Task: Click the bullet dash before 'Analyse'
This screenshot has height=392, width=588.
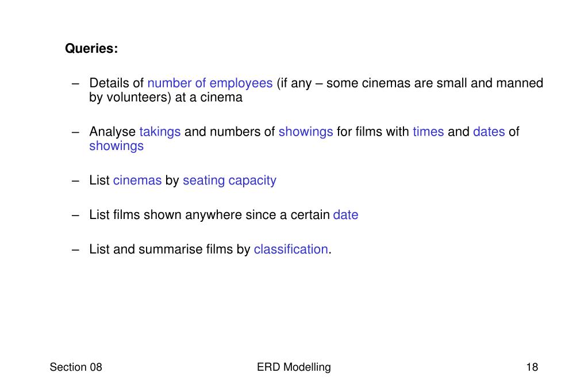Action: coord(75,132)
